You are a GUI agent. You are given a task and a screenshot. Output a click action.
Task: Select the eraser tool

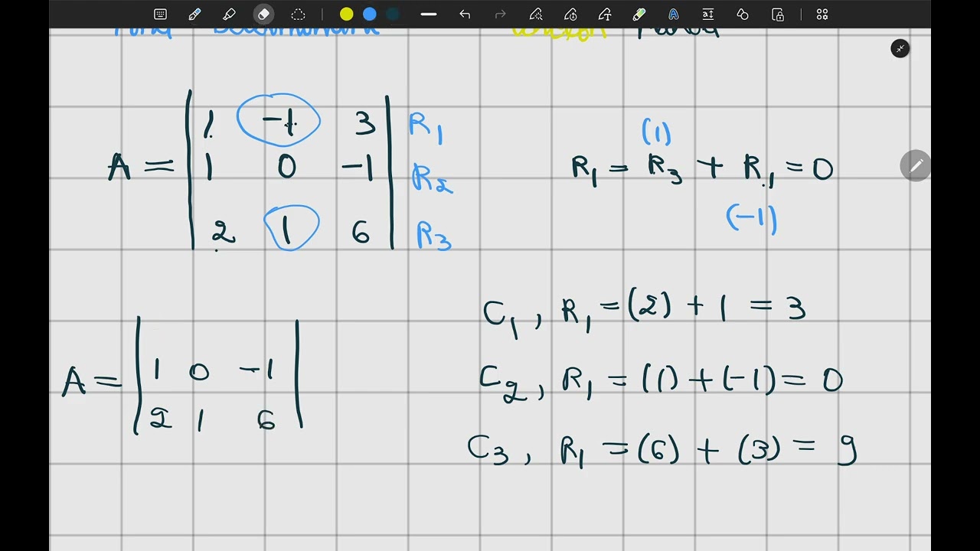click(263, 15)
